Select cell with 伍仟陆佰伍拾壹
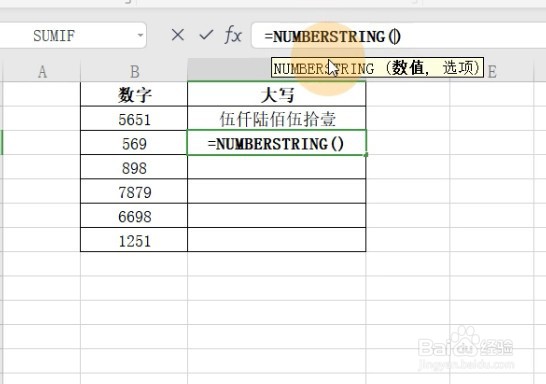546x384 pixels. pyautogui.click(x=277, y=119)
